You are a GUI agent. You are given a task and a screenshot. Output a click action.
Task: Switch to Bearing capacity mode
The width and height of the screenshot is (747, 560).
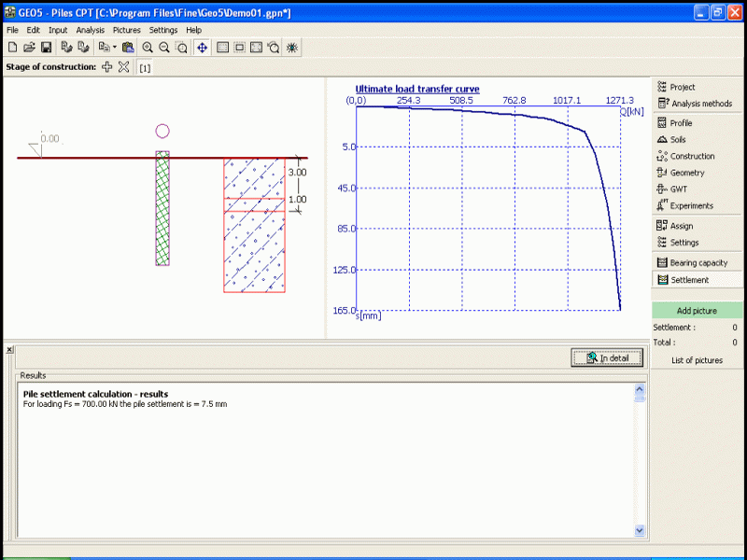[x=698, y=263]
